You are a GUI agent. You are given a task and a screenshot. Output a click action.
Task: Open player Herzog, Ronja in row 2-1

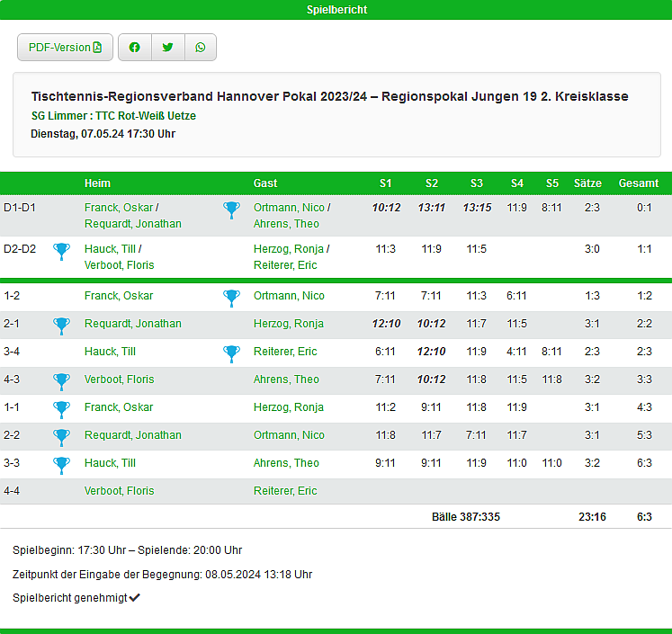[288, 324]
